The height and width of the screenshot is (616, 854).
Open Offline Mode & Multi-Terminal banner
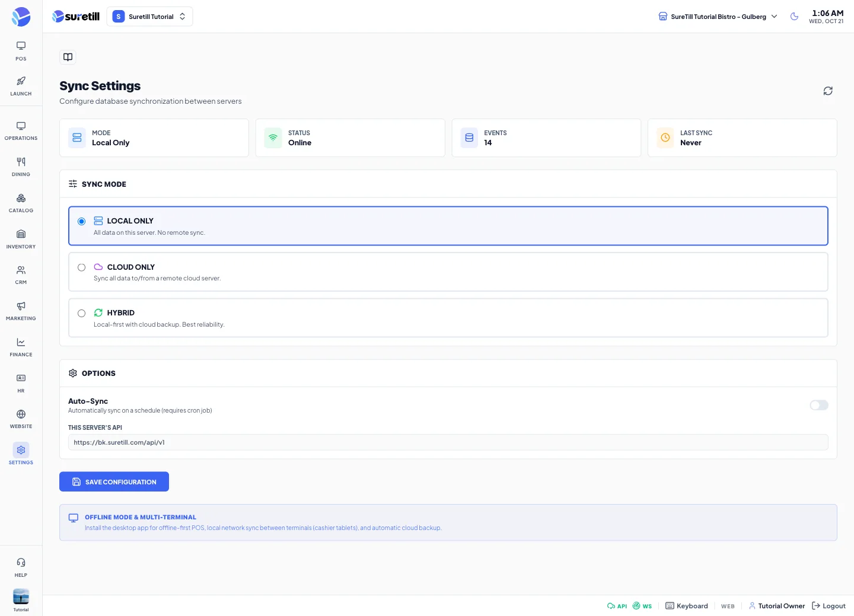(x=448, y=522)
